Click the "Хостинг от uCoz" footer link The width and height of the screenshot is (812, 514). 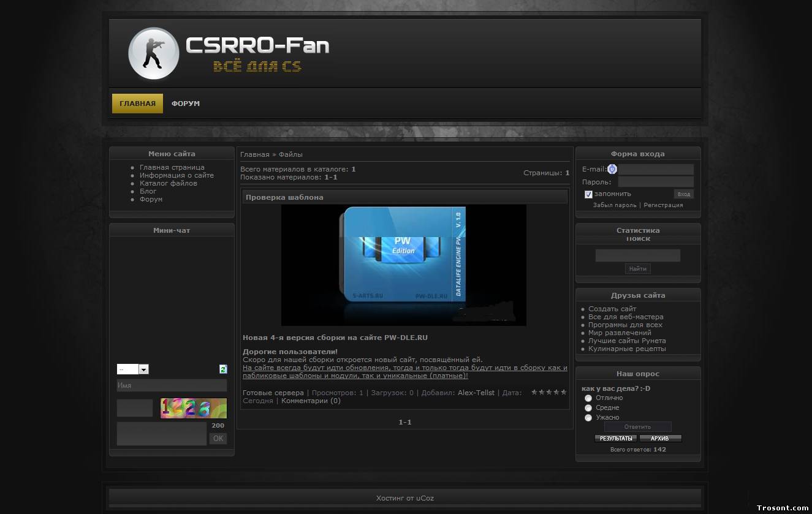(405, 498)
